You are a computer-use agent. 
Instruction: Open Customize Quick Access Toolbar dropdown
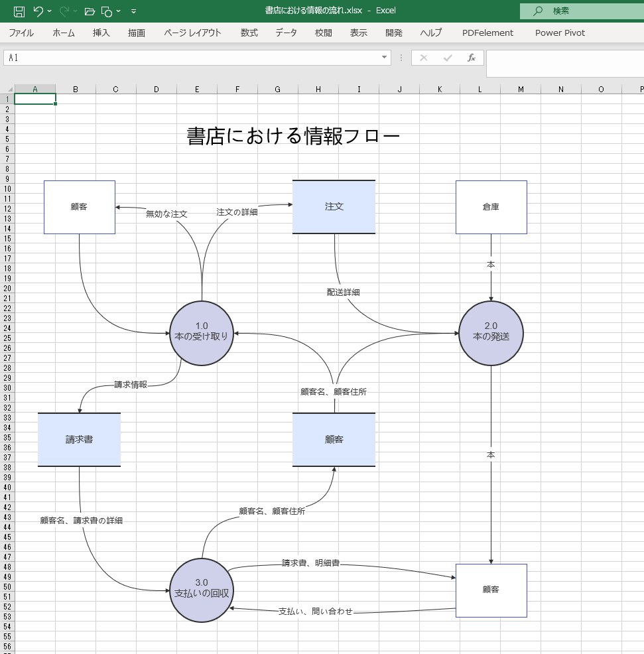point(133,11)
